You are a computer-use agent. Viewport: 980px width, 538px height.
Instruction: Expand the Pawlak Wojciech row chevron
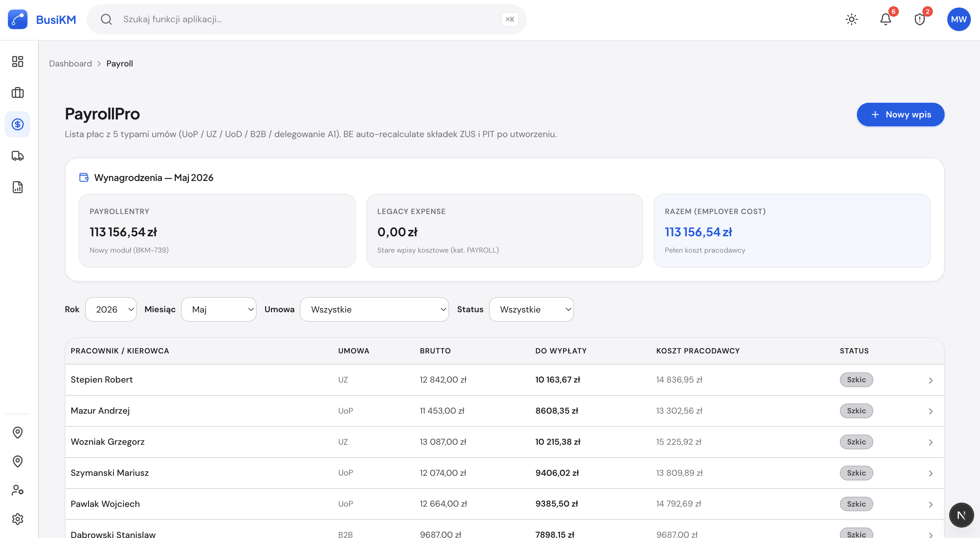coord(930,505)
